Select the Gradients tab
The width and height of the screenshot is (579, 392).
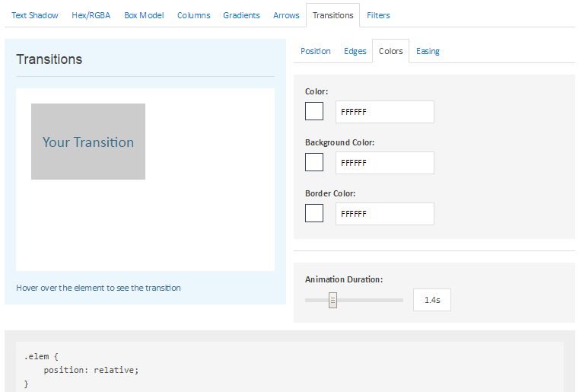(241, 15)
